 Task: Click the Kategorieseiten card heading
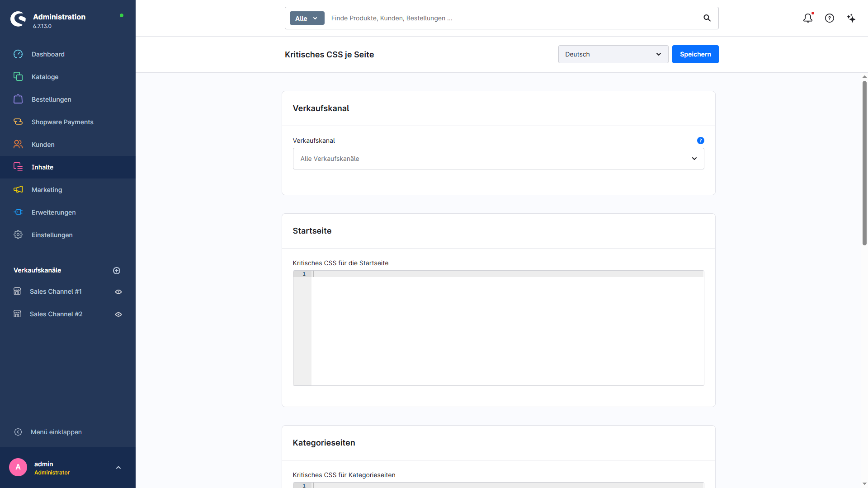tap(324, 443)
